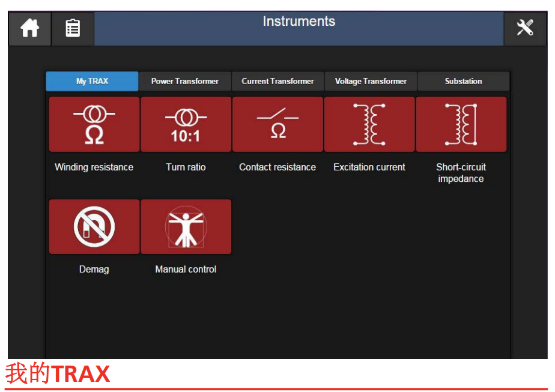Switch to the Current Transformer tab
The image size is (555, 392).
click(x=277, y=81)
